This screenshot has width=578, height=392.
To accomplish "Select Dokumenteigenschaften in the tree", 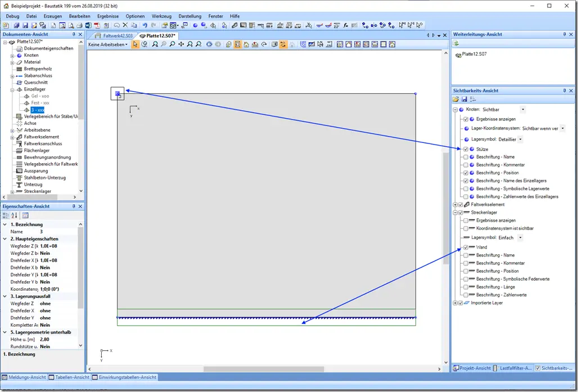I will tap(48, 48).
